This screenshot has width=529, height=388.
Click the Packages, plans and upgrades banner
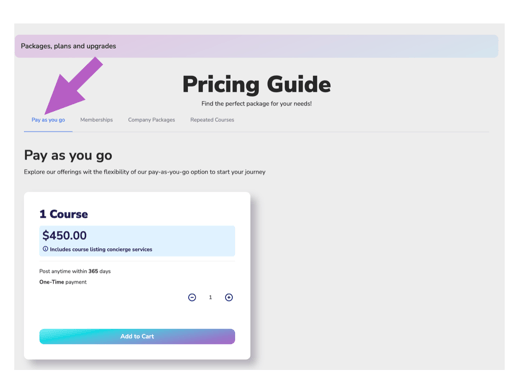coord(256,46)
